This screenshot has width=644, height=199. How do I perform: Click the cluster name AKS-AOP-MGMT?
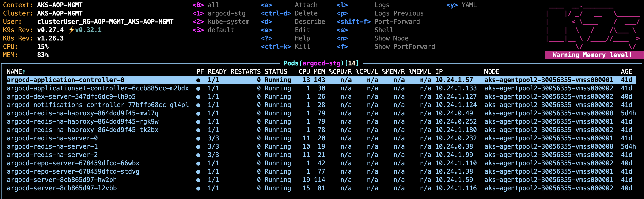(60, 13)
